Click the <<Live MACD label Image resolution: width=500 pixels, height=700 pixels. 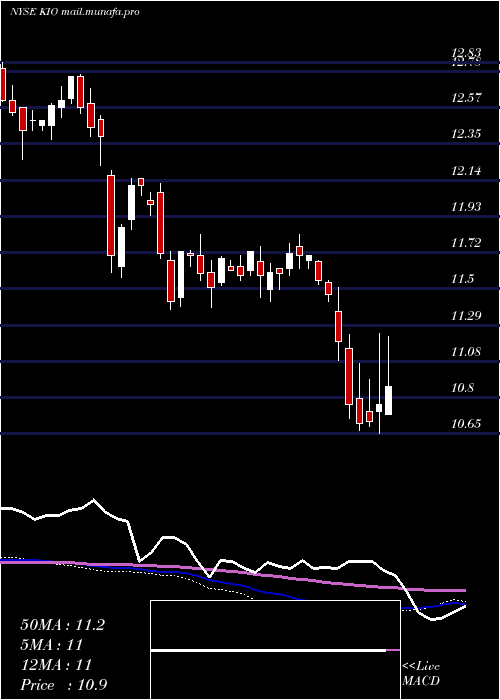pos(421,674)
